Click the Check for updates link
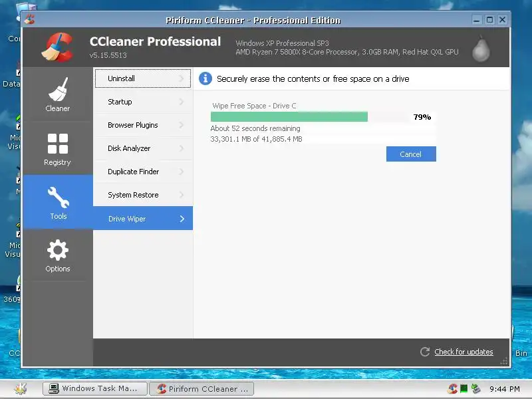532x399 pixels. (x=464, y=352)
